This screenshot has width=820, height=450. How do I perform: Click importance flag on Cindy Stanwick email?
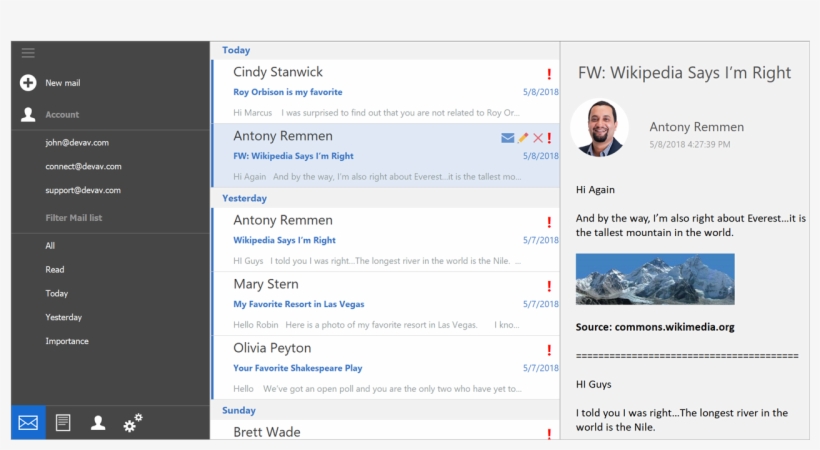click(549, 74)
